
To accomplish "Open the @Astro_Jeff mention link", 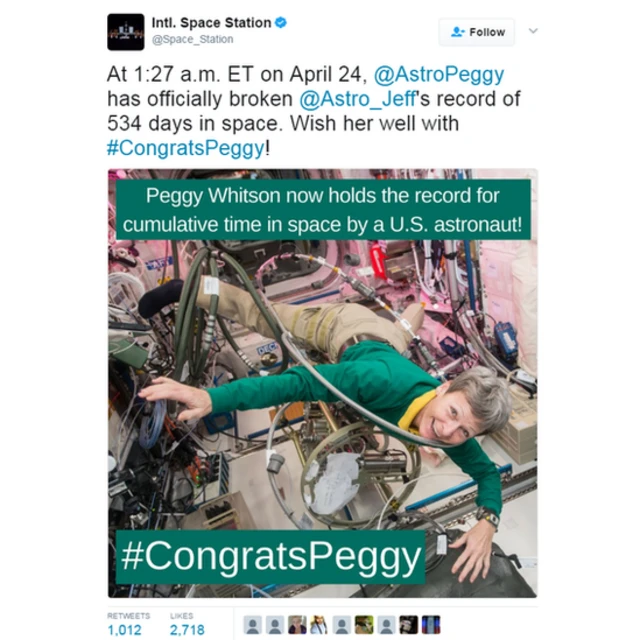I will click(357, 99).
